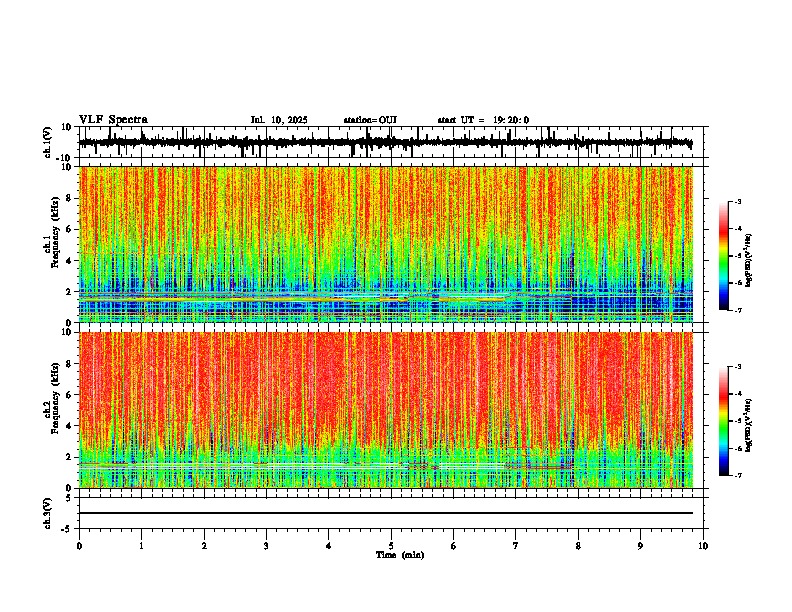Click the "2" tick on the time axis
792x612 pixels.
pos(204,546)
